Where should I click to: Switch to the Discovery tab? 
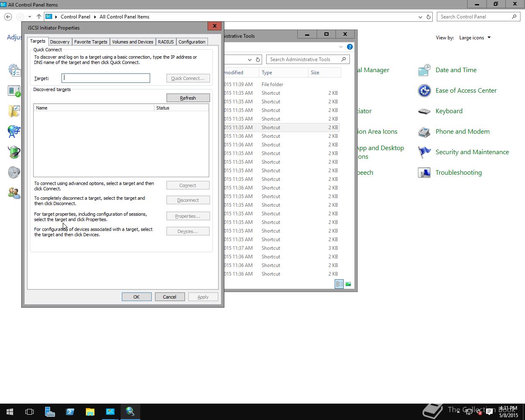[x=59, y=42]
